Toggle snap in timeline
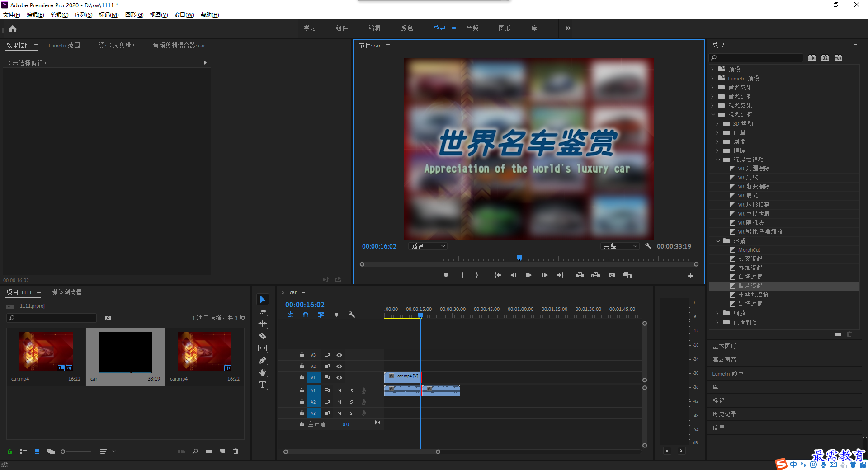The width and height of the screenshot is (868, 470). 306,315
